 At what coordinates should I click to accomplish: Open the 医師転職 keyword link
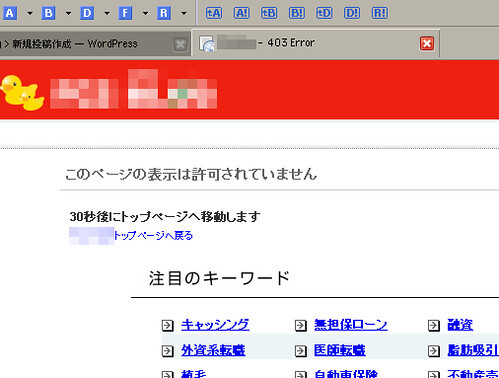pyautogui.click(x=340, y=350)
